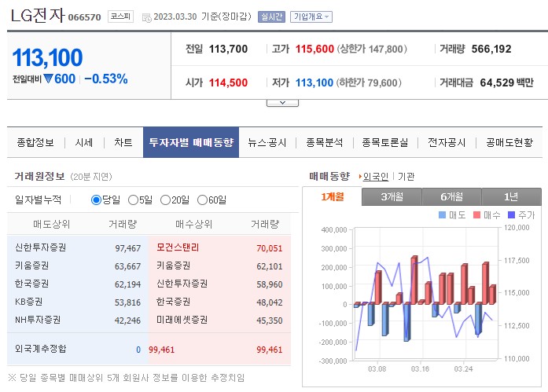Click 신한투자증권 in the 매도상위 column
Image resolution: width=548 pixels, height=392 pixels.
41,247
